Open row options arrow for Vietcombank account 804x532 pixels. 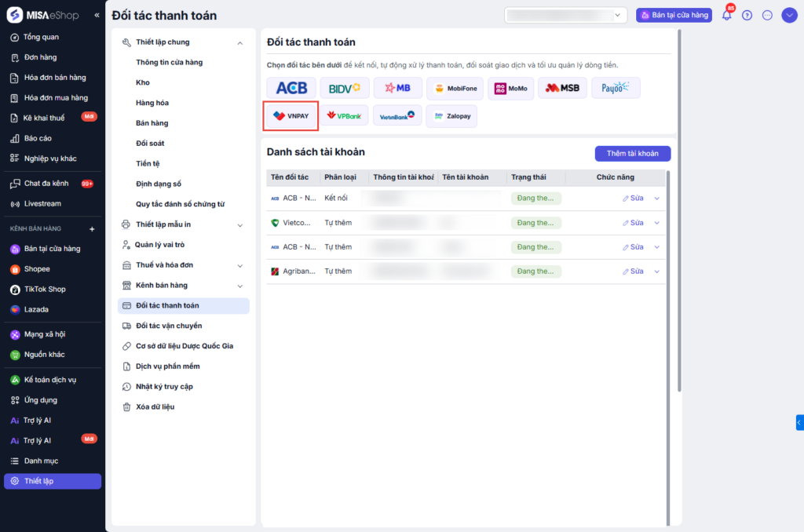[x=657, y=223]
